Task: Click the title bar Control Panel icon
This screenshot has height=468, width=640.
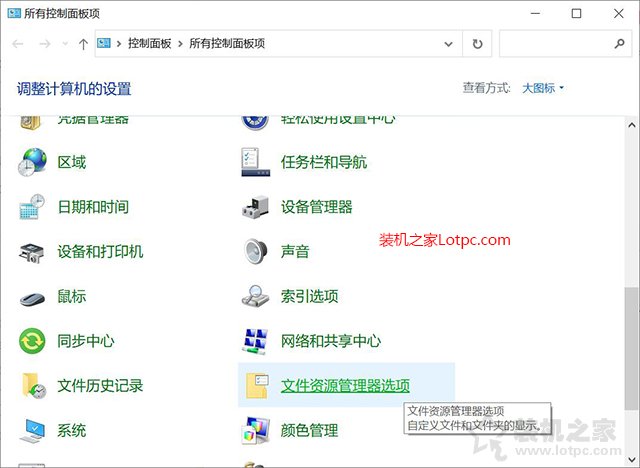Action: tap(14, 13)
